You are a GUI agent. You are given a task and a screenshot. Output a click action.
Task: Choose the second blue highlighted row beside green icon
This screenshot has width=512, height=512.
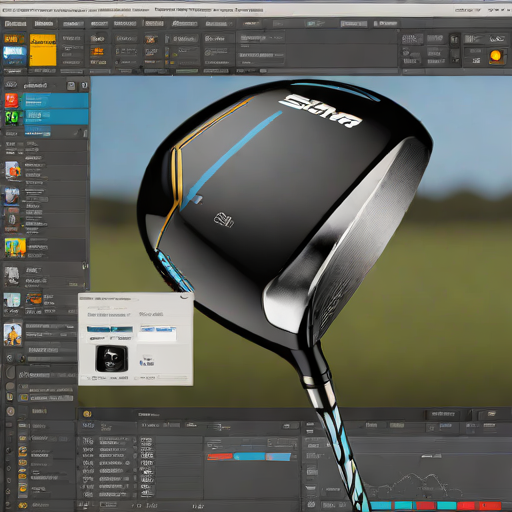pos(55,117)
